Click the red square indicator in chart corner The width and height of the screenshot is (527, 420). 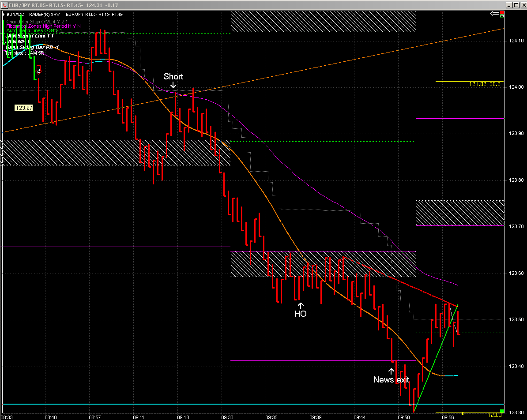(x=502, y=12)
